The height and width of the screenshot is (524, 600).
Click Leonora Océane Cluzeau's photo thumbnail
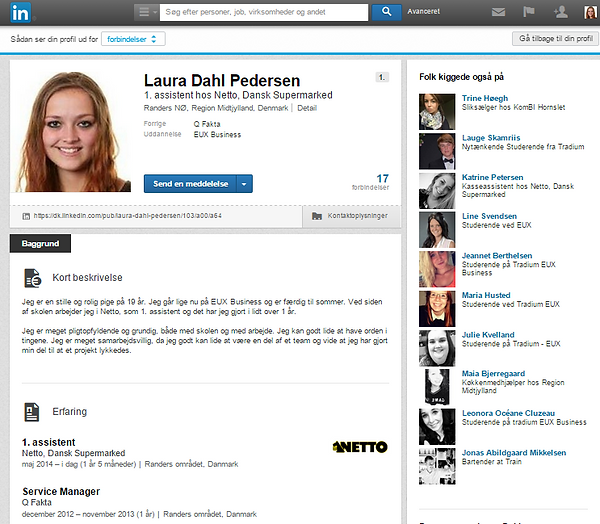437,427
